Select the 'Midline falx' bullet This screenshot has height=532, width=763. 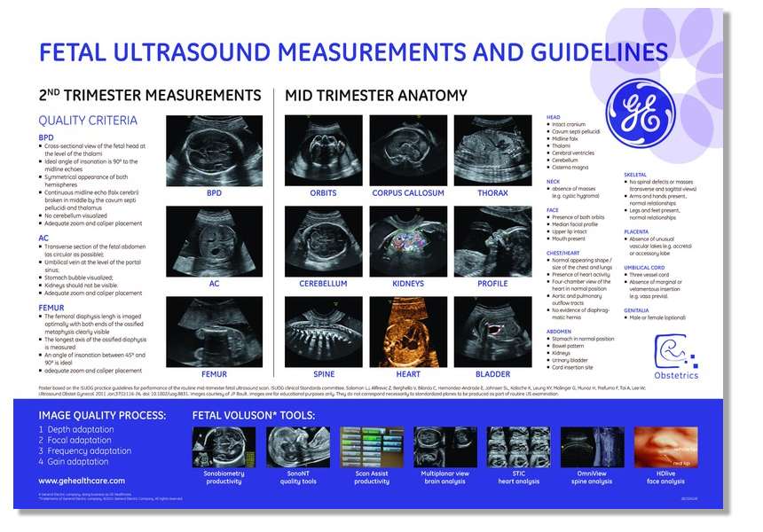click(x=564, y=138)
